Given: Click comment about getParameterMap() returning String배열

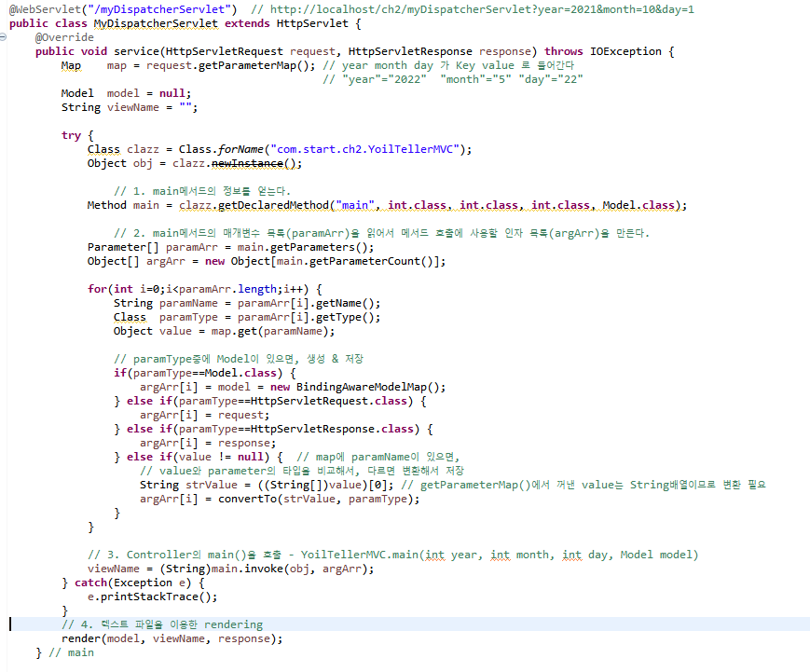Looking at the screenshot, I should tap(583, 485).
